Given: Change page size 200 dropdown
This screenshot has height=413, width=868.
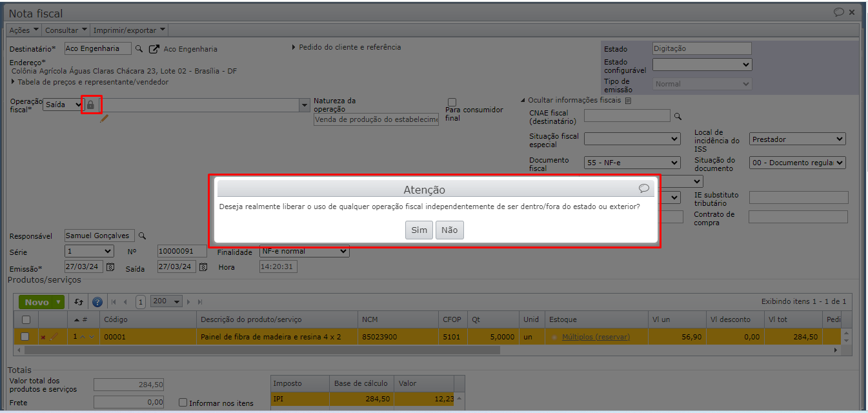Looking at the screenshot, I should [x=167, y=301].
